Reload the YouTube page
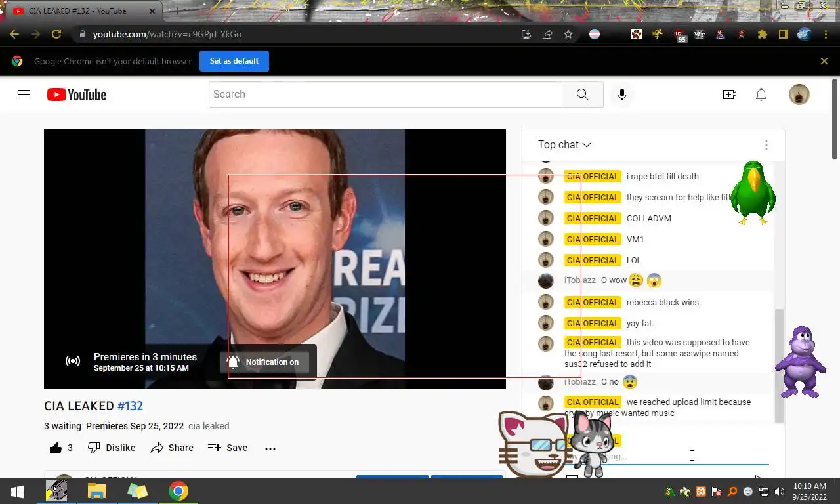Image resolution: width=840 pixels, height=504 pixels. (x=56, y=34)
